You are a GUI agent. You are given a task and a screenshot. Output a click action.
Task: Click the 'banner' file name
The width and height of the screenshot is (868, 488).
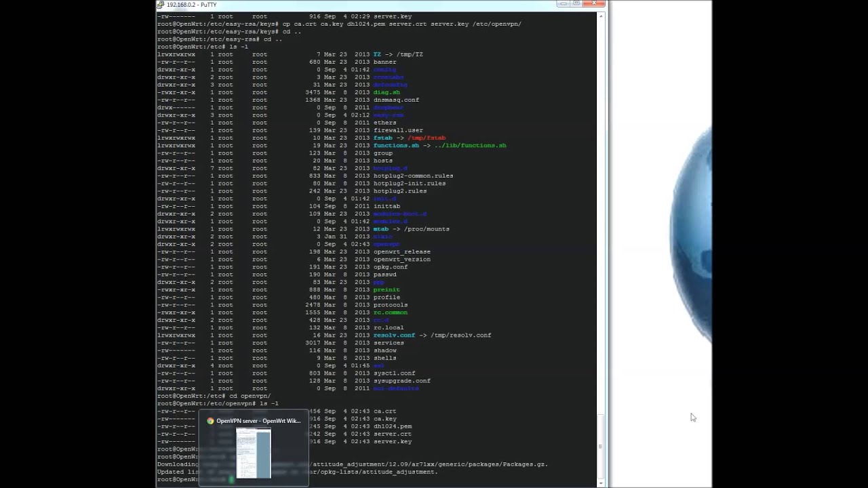384,62
